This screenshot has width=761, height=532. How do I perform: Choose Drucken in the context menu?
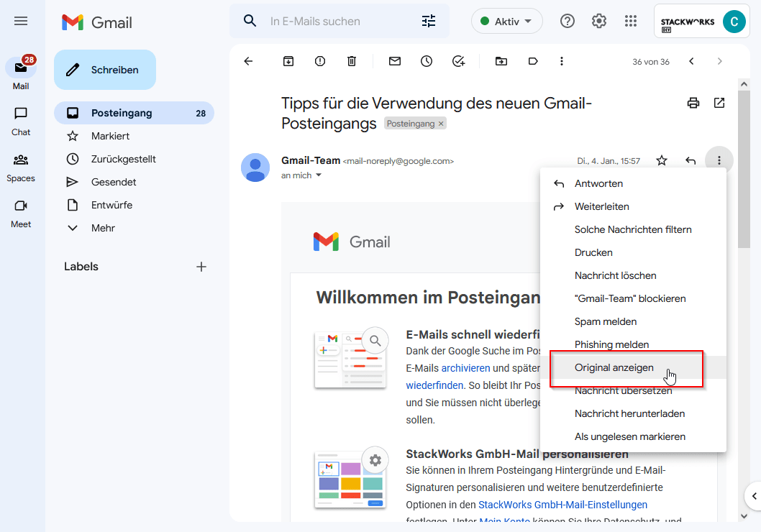point(633,252)
